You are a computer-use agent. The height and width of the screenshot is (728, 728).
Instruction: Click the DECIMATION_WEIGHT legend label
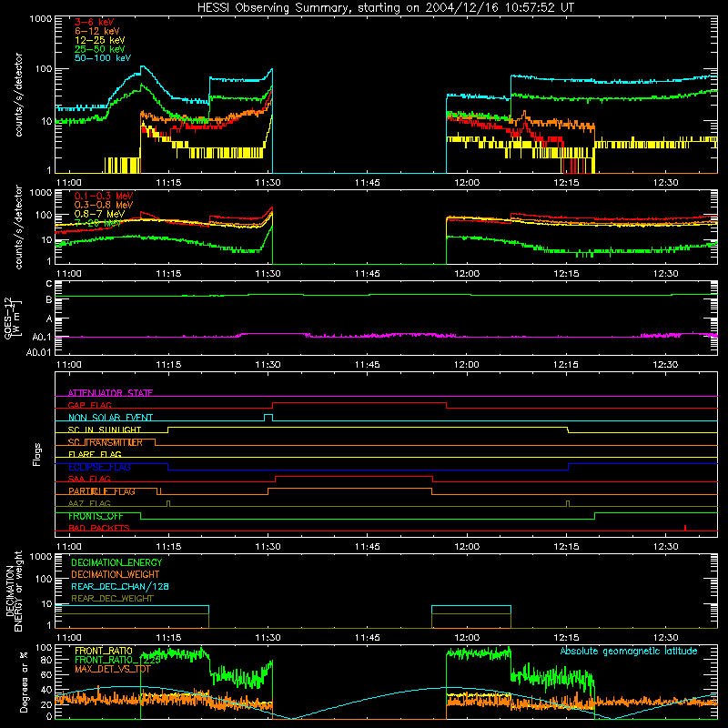click(x=116, y=574)
